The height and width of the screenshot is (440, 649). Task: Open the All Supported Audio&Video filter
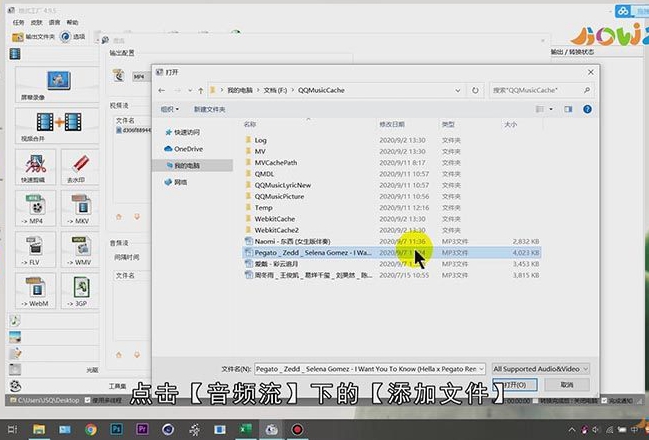(x=541, y=369)
